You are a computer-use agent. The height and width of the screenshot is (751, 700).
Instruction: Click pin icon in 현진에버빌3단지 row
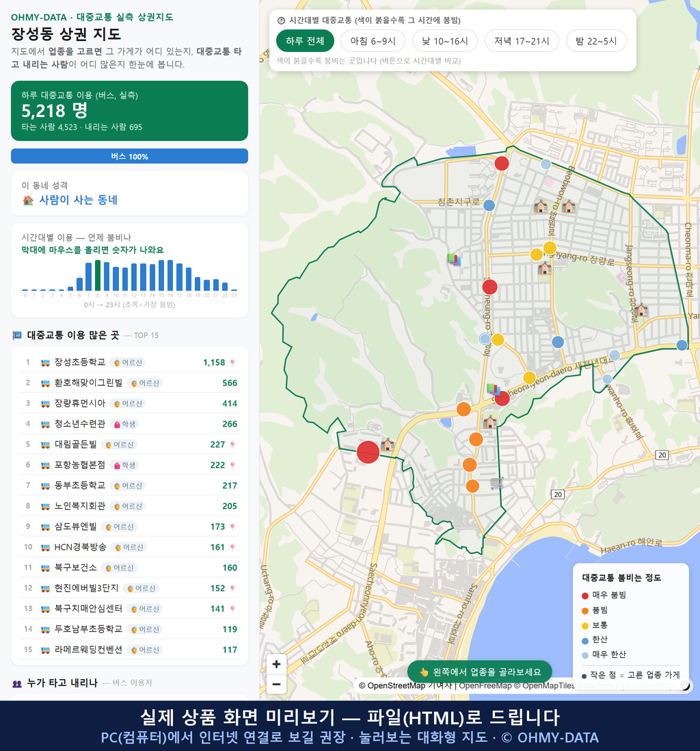pyautogui.click(x=232, y=588)
